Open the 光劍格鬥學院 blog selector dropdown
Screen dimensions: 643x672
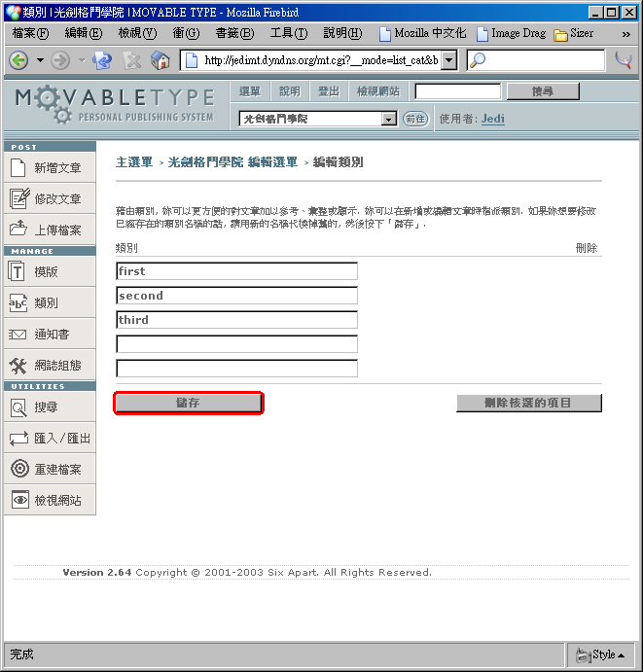click(x=318, y=119)
